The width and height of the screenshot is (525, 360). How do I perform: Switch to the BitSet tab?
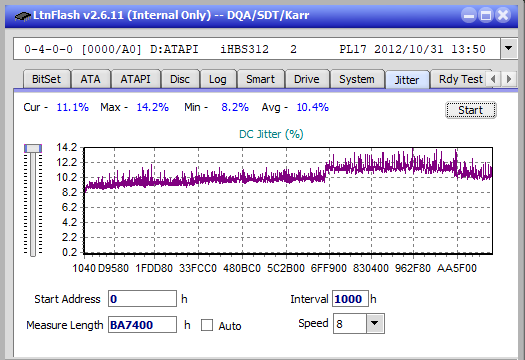pyautogui.click(x=46, y=79)
